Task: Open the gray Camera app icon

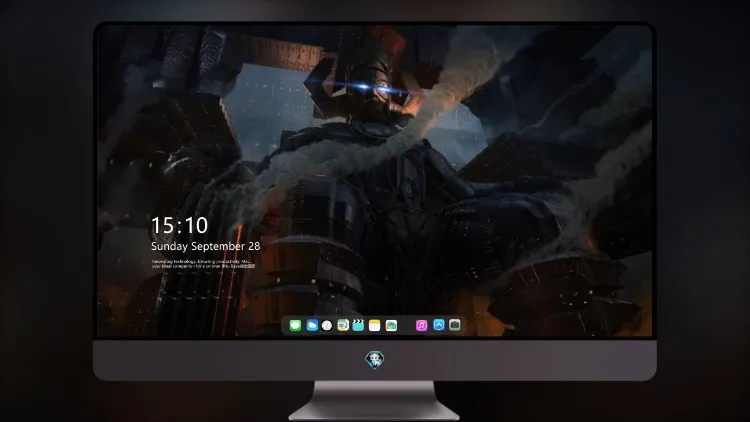Action: [455, 325]
